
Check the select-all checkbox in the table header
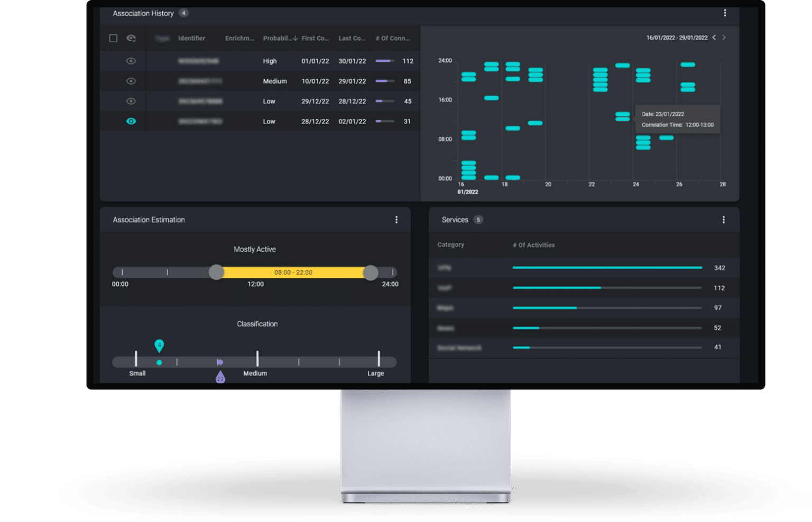pos(113,38)
